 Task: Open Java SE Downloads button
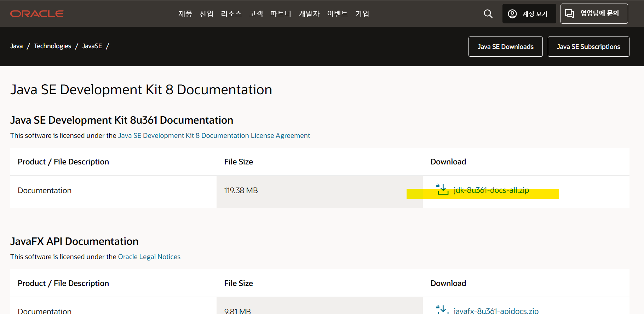pos(505,46)
